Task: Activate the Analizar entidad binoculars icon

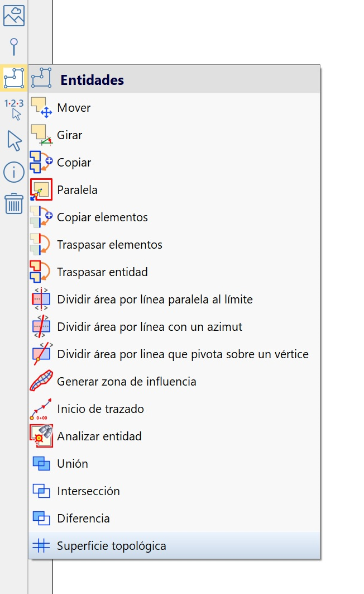Action: pyautogui.click(x=41, y=436)
